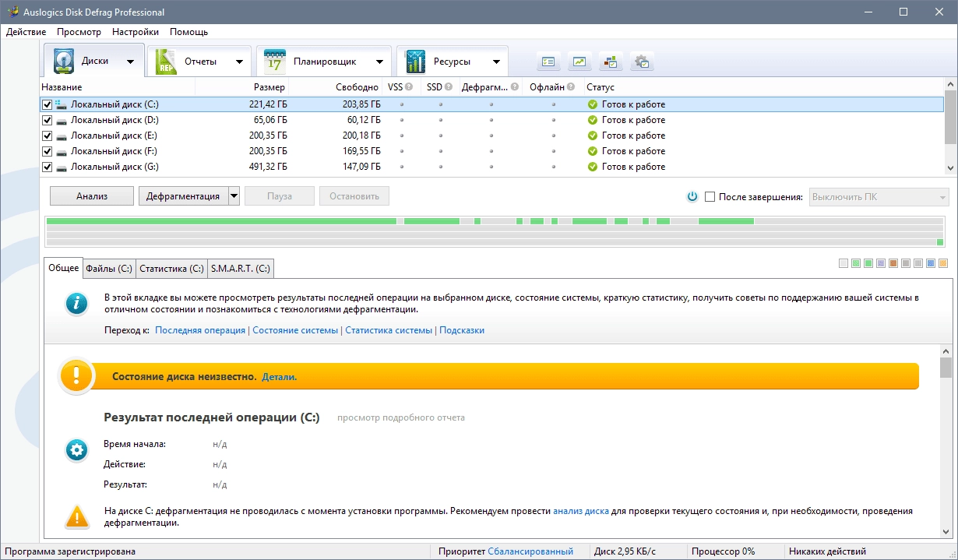Uncheck the Локальный диск (C:) checkbox
The image size is (958, 560).
48,104
